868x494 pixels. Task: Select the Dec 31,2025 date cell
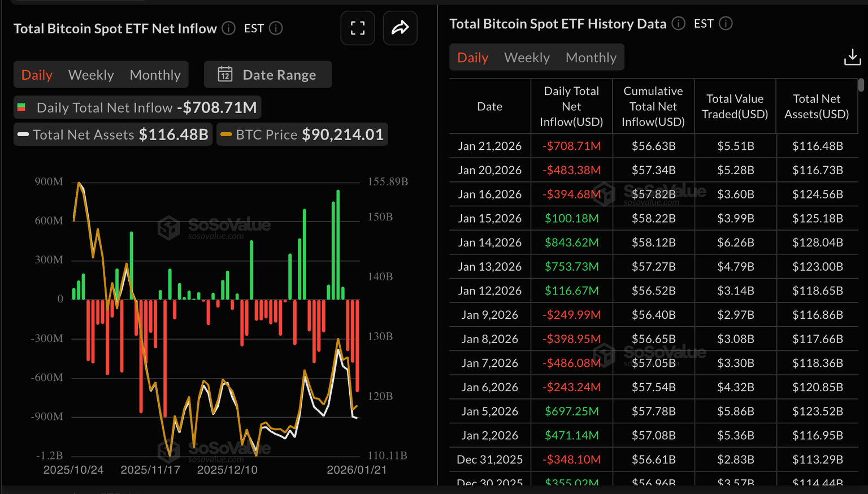(490, 460)
